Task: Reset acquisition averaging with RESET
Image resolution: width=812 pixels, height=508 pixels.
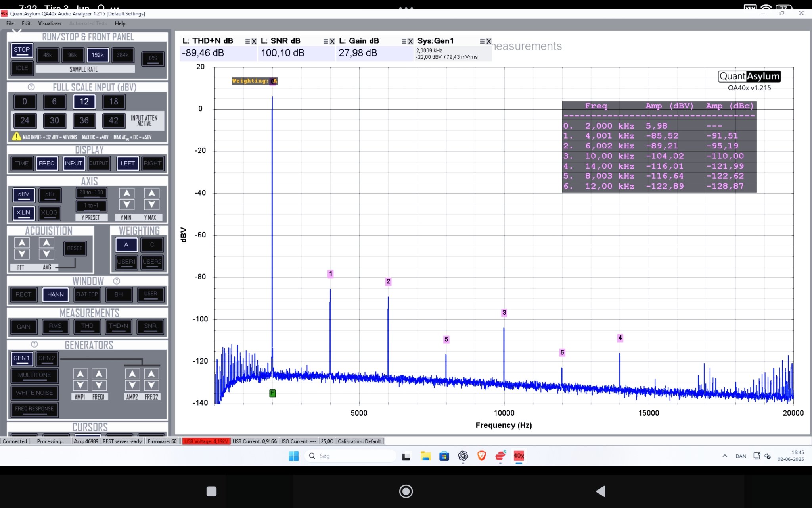Action: point(75,248)
